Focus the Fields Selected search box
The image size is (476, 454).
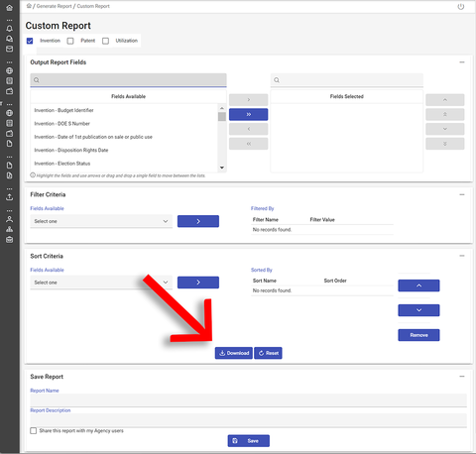pos(347,80)
